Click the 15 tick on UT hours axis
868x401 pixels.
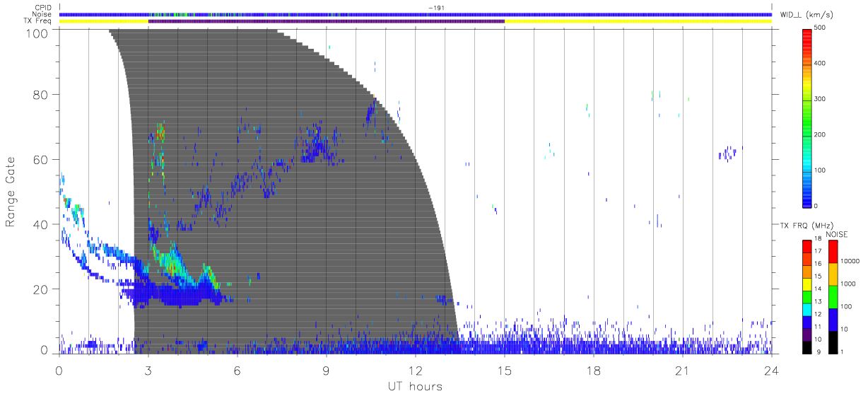[x=505, y=370]
